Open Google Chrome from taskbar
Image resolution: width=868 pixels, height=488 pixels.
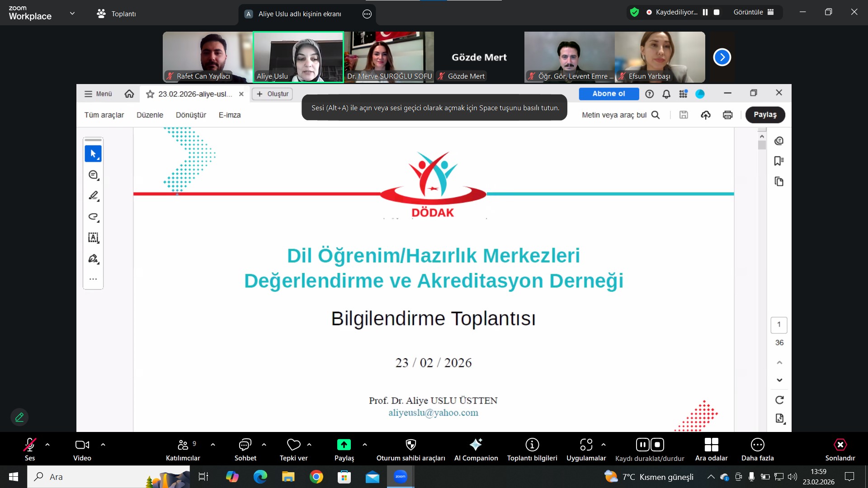[x=316, y=477]
